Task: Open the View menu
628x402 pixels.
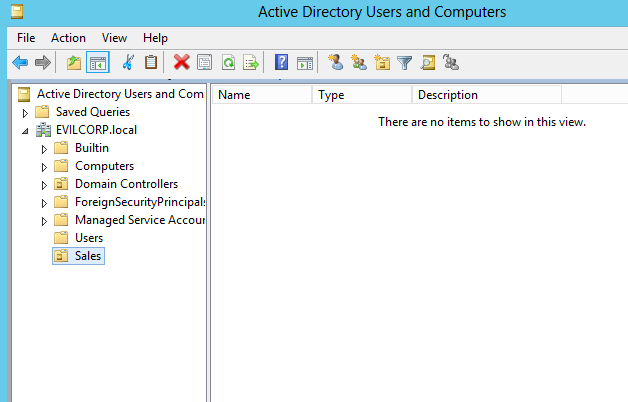Action: pos(114,37)
